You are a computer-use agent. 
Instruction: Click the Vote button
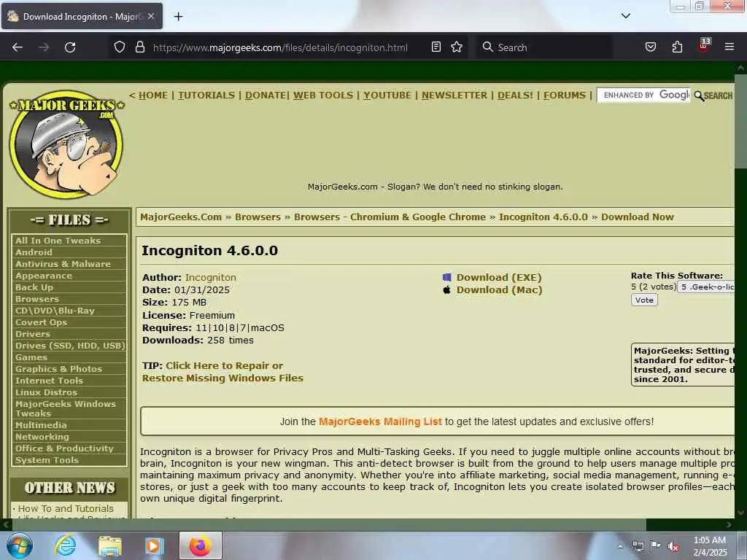[x=644, y=300]
